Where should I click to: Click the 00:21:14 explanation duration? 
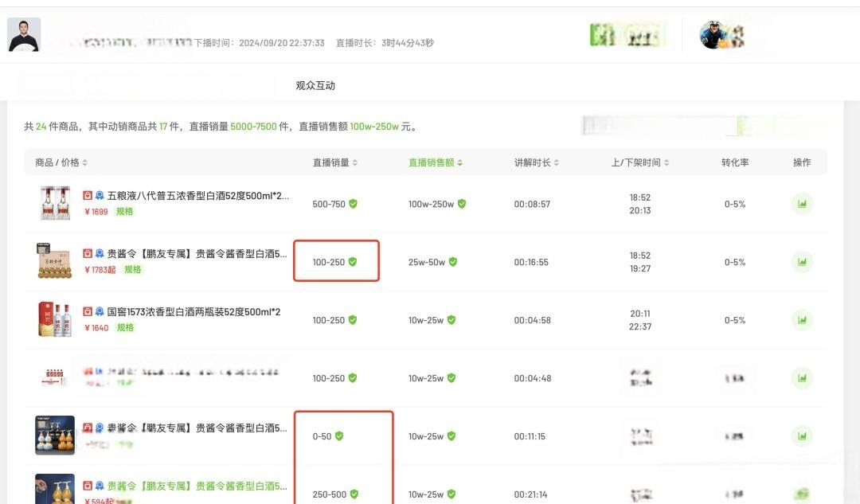pyautogui.click(x=530, y=494)
